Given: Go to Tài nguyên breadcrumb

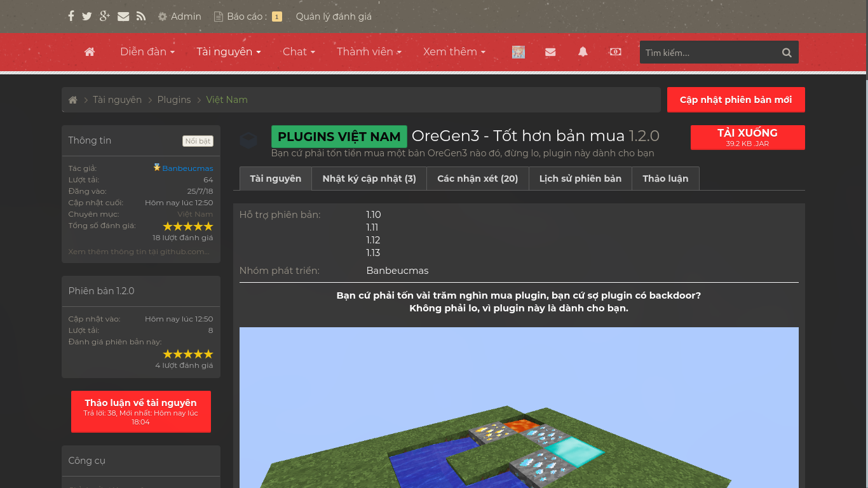Looking at the screenshot, I should pos(118,100).
